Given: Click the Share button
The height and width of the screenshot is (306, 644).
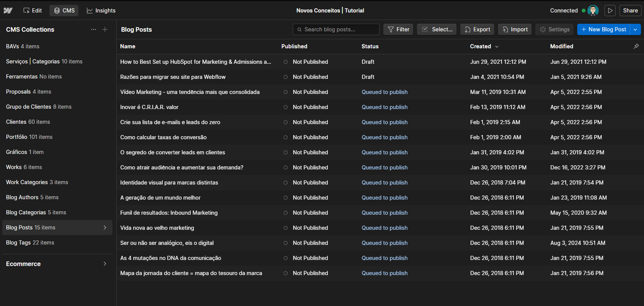Looking at the screenshot, I should (x=630, y=11).
